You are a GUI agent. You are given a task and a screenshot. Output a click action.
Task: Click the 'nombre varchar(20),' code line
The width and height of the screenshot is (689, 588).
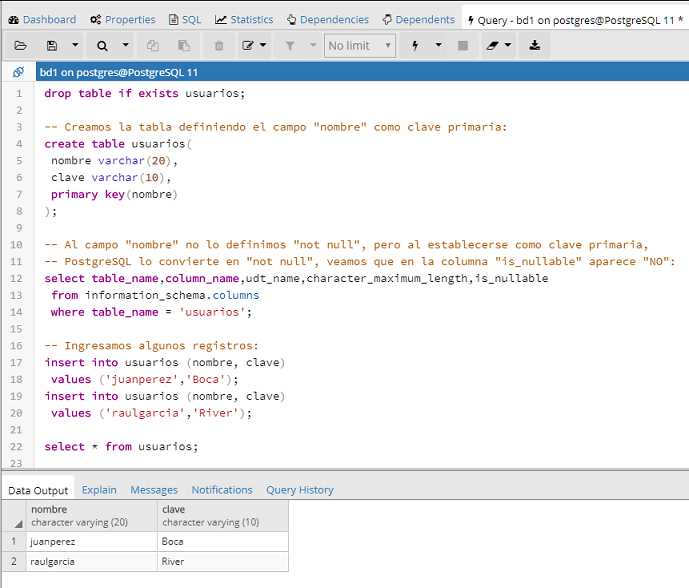[x=114, y=160]
